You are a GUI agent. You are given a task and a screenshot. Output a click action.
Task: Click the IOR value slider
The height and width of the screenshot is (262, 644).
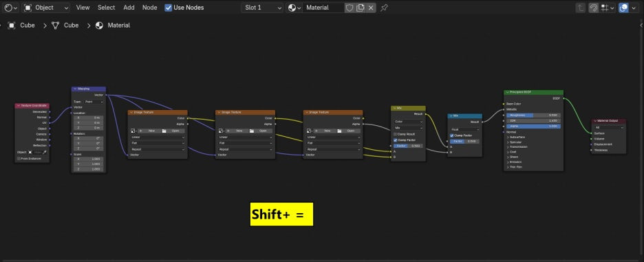click(x=533, y=121)
